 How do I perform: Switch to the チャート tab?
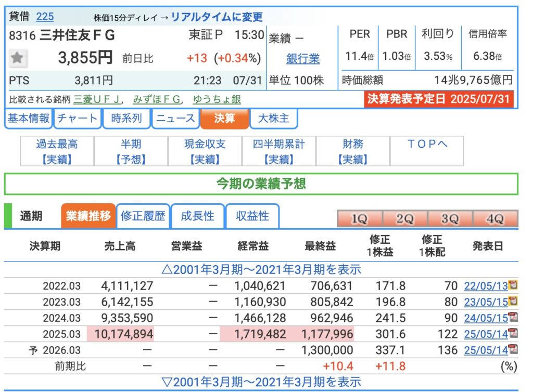78,119
